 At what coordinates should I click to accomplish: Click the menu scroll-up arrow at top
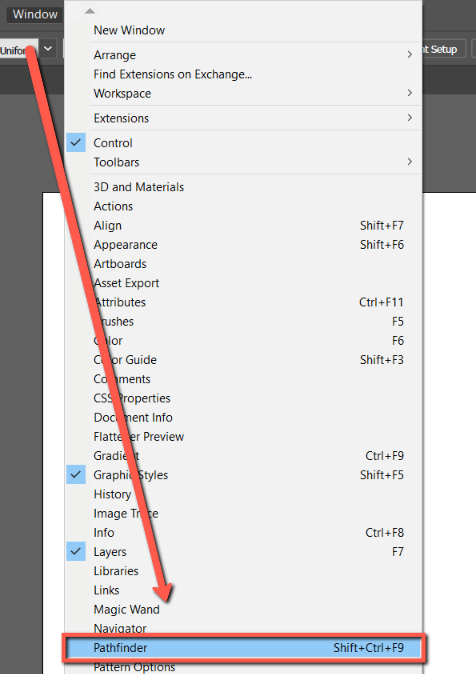pyautogui.click(x=90, y=11)
